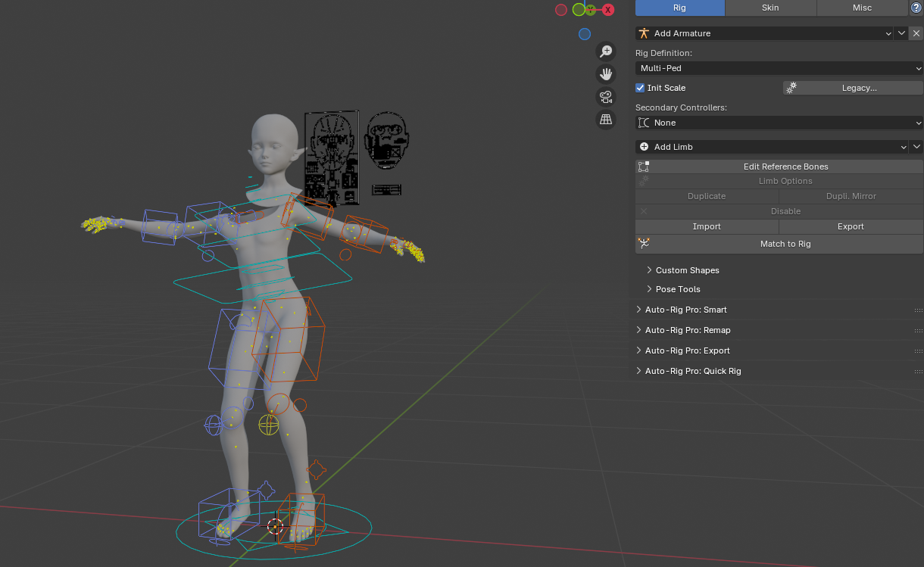Switch to the Skin tab

pyautogui.click(x=770, y=8)
